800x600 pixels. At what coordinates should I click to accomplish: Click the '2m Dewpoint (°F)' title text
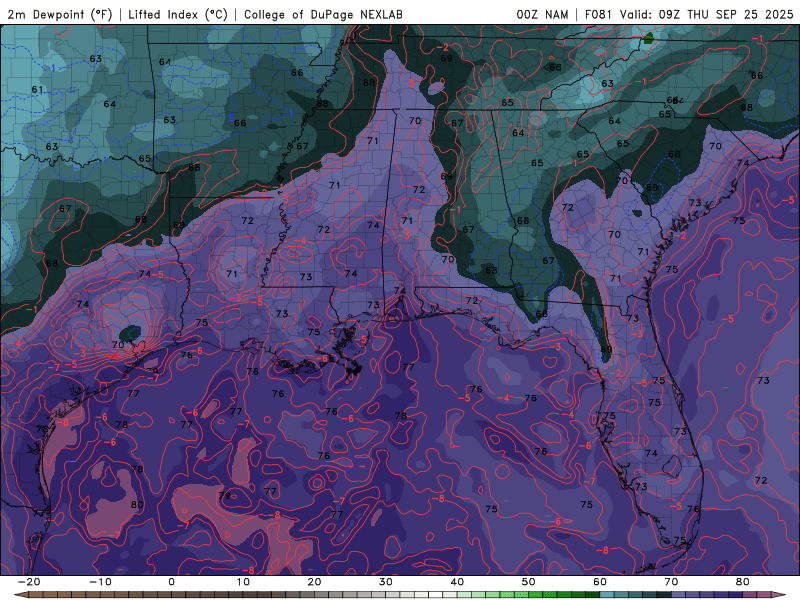click(x=59, y=14)
